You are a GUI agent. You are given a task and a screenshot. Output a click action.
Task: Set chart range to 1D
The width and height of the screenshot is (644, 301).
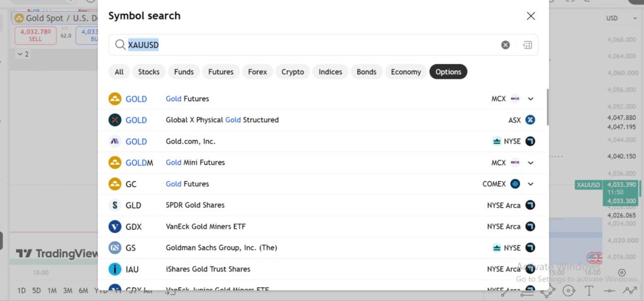point(21,291)
